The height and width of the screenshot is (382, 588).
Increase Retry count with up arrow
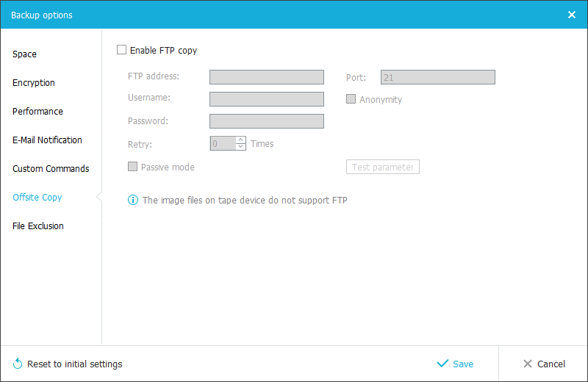coord(240,140)
